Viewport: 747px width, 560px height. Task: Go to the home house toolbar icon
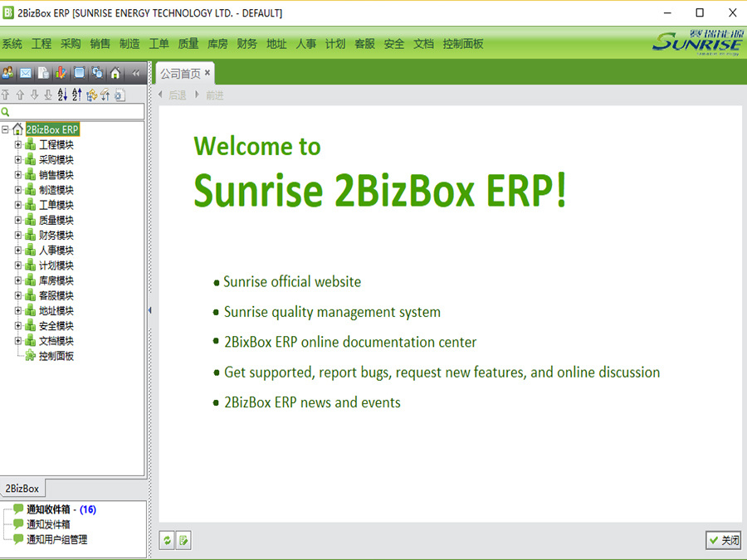click(115, 73)
